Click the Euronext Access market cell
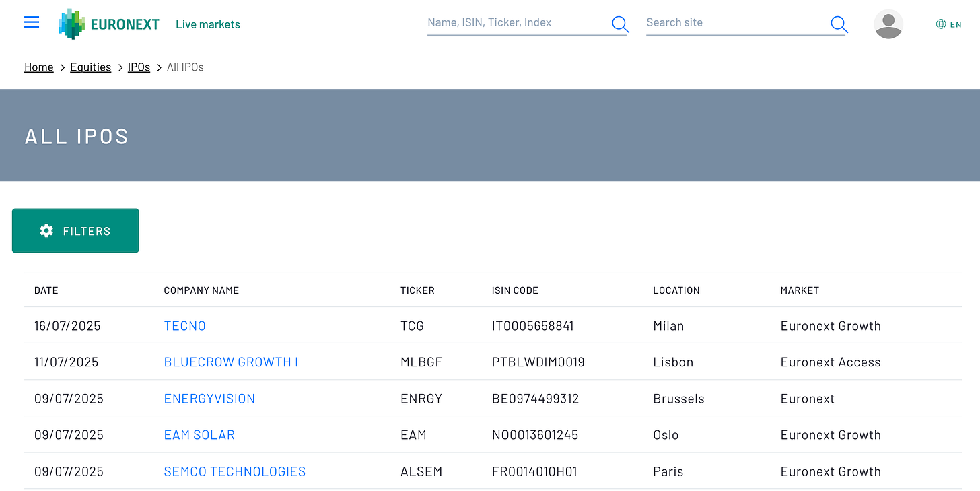 pos(831,362)
